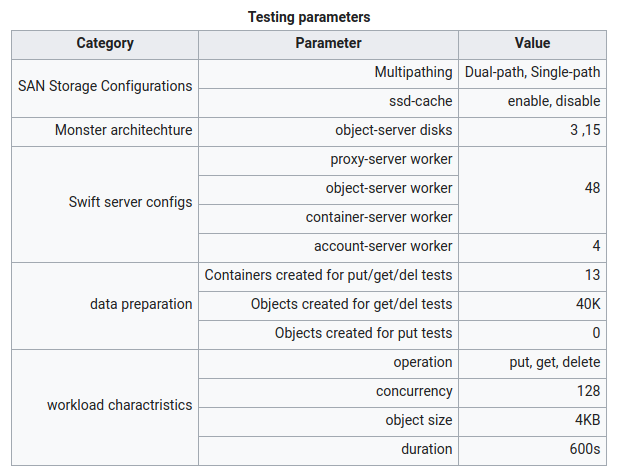Viewport: 621px width, 475px height.
Task: Click the Value column header
Action: [532, 44]
